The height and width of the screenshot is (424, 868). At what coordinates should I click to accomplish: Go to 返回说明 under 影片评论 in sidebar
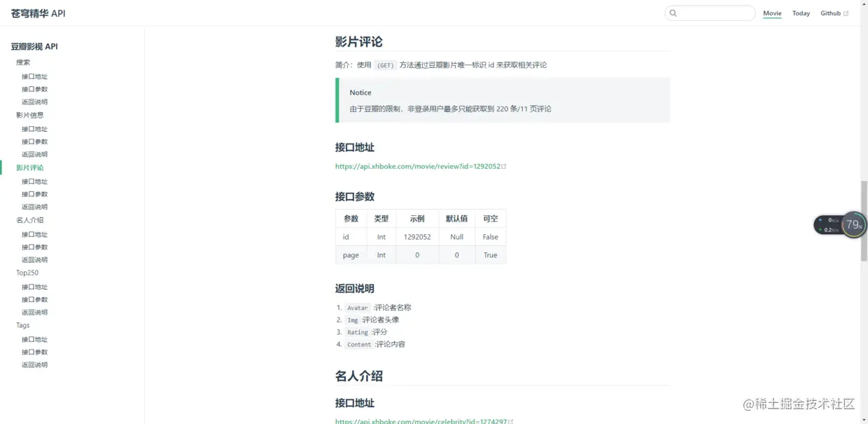[34, 207]
